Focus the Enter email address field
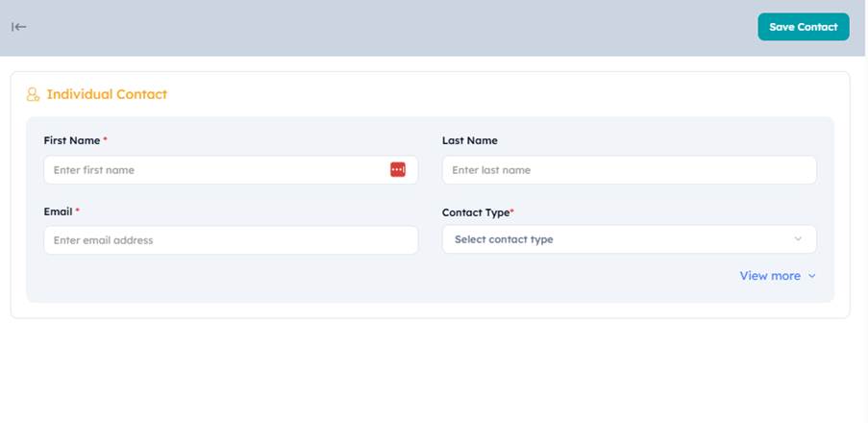Screen dimensions: 868x423 pos(231,240)
